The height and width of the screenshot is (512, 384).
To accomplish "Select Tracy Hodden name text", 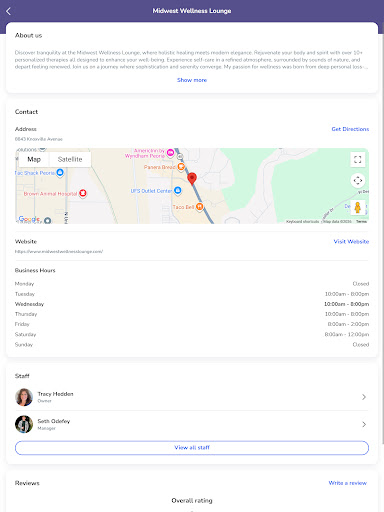I will [x=55, y=394].
